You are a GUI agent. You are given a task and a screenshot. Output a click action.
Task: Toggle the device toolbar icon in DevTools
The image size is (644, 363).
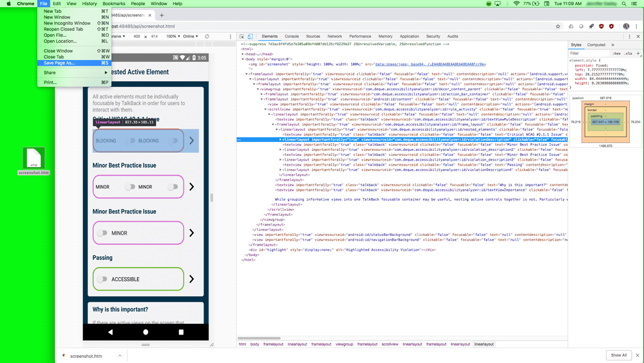point(250,37)
